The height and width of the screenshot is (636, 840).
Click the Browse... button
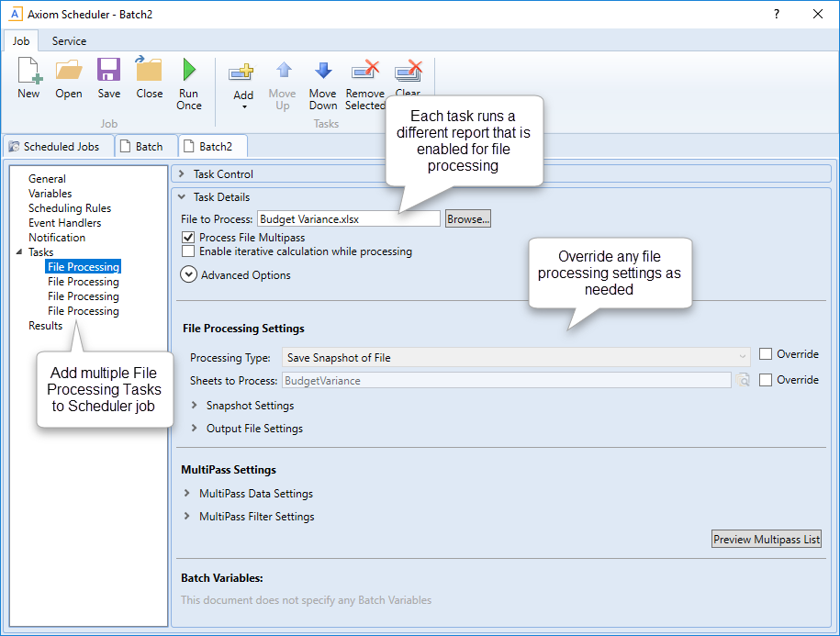point(468,219)
